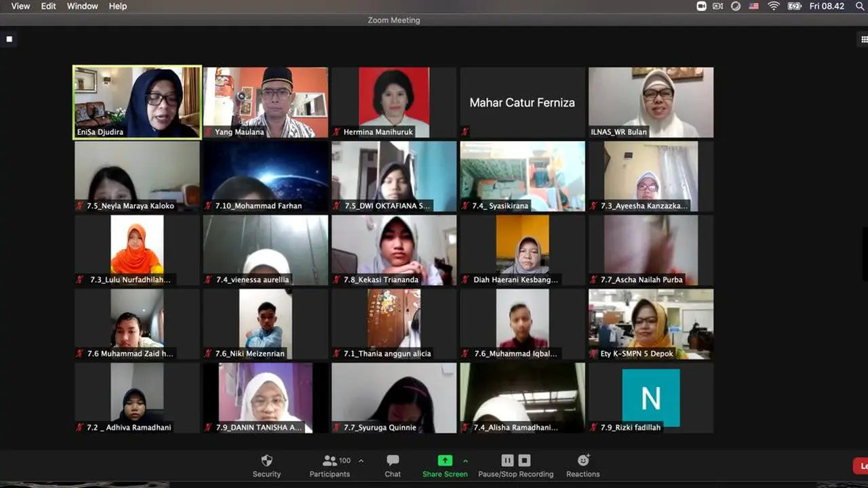Screen dimensions: 868x488
Task: Click the participant count 100
Action: [x=344, y=460]
